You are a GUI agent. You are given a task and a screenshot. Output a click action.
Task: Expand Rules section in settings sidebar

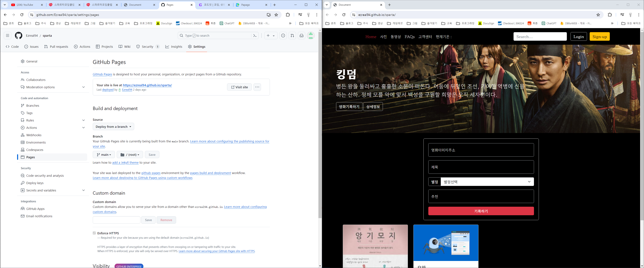coord(84,120)
